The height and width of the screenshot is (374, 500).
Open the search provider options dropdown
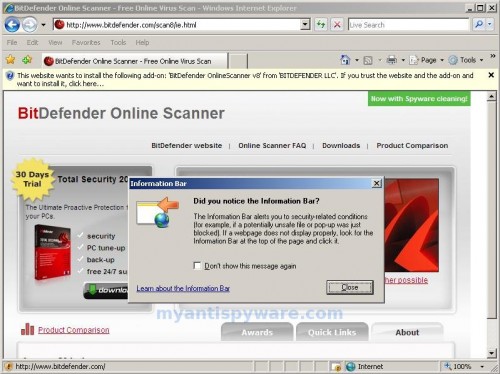coord(490,24)
